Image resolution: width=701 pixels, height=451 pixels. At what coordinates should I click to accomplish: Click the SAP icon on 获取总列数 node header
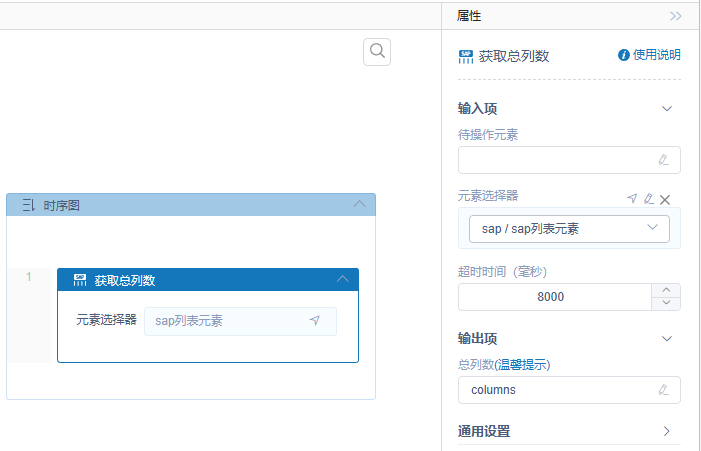pyautogui.click(x=80, y=280)
